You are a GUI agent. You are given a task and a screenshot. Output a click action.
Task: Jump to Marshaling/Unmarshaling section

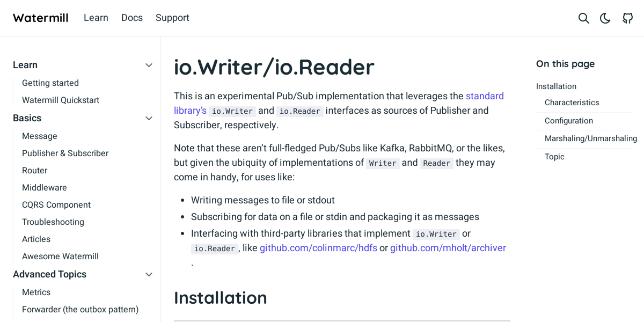(x=591, y=138)
